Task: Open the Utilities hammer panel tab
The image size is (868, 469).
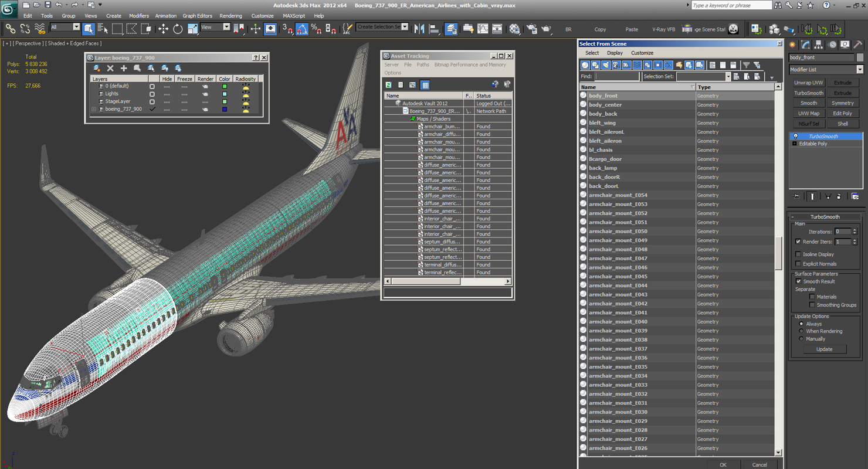Action: point(858,45)
